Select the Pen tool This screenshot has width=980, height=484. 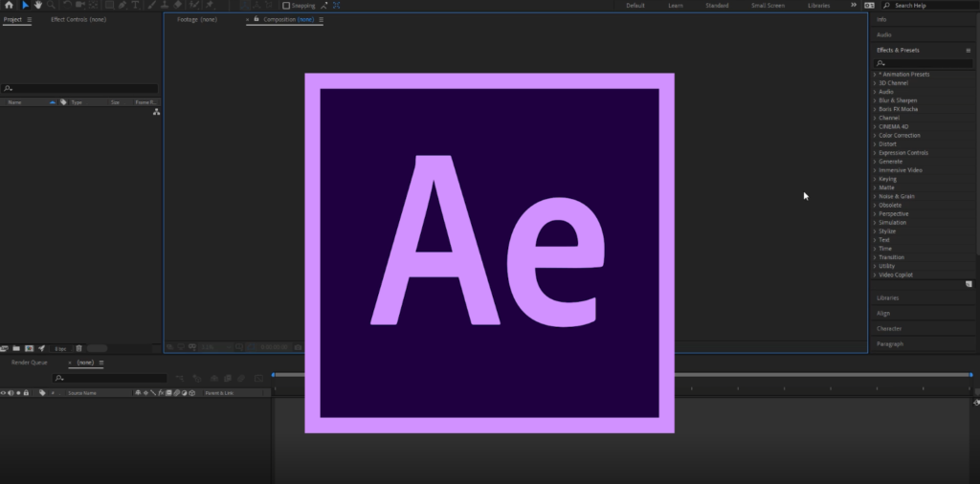pyautogui.click(x=122, y=5)
